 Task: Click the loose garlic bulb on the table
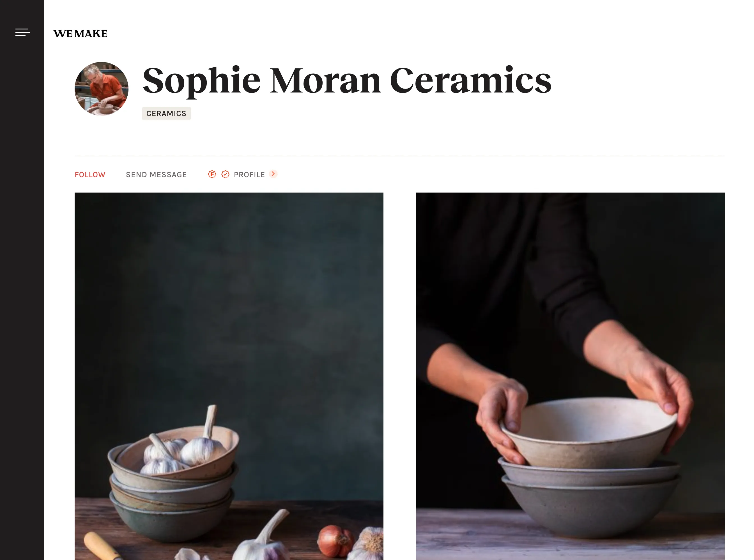263,539
